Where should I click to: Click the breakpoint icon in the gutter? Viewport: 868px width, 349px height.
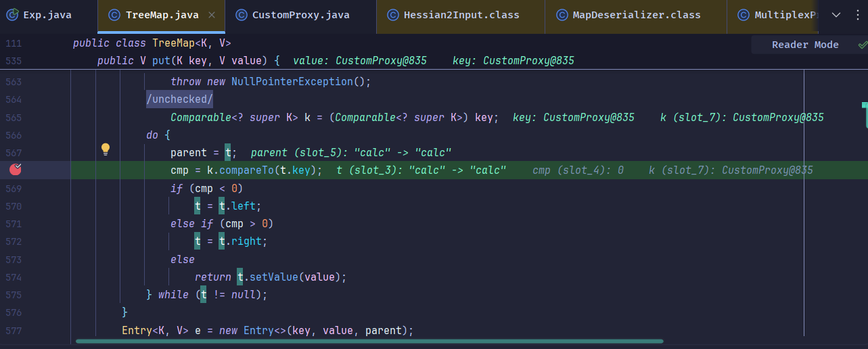[16, 170]
